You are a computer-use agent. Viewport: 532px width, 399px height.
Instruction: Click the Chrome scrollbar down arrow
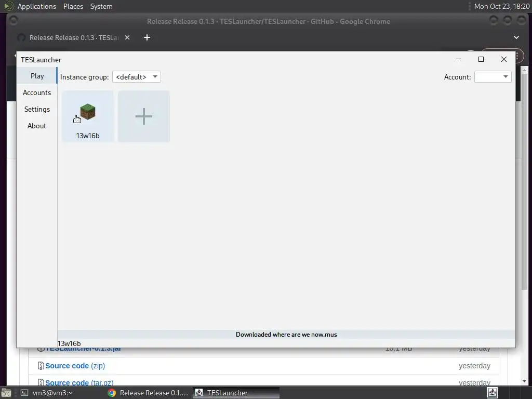coord(524,381)
